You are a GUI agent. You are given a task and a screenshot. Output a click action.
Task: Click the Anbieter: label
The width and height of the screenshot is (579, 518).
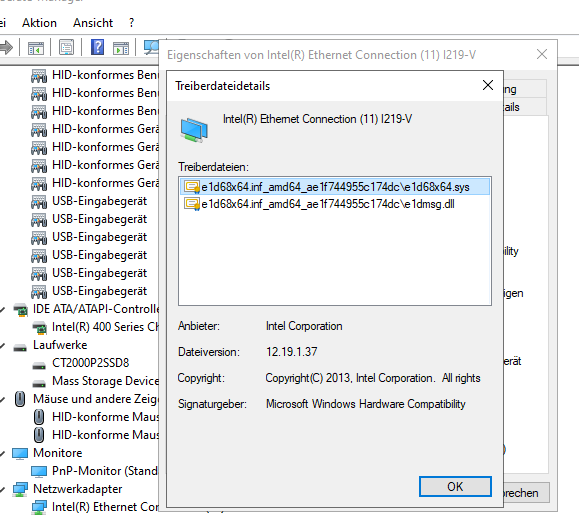coord(199,326)
